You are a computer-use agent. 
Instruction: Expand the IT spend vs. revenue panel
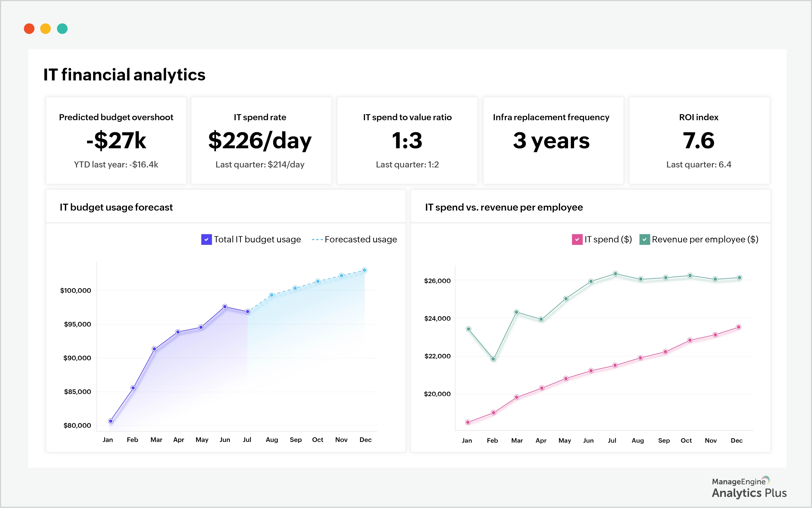pos(504,207)
